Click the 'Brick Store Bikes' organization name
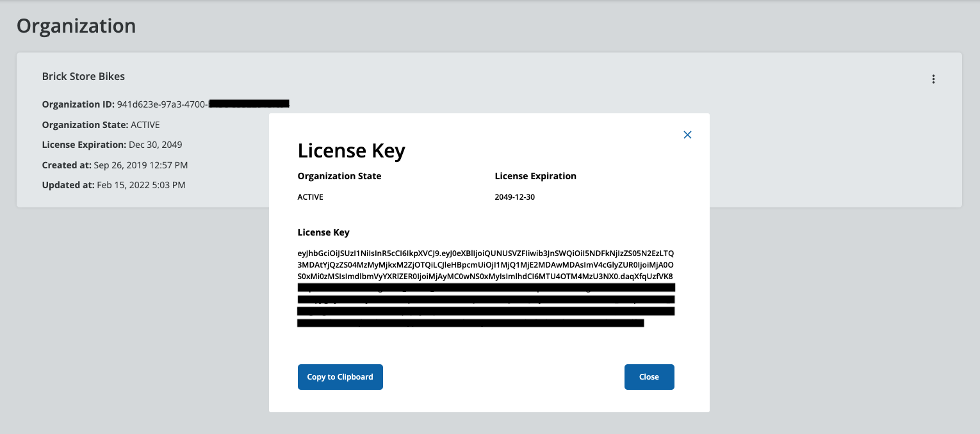This screenshot has height=434, width=980. [x=83, y=76]
